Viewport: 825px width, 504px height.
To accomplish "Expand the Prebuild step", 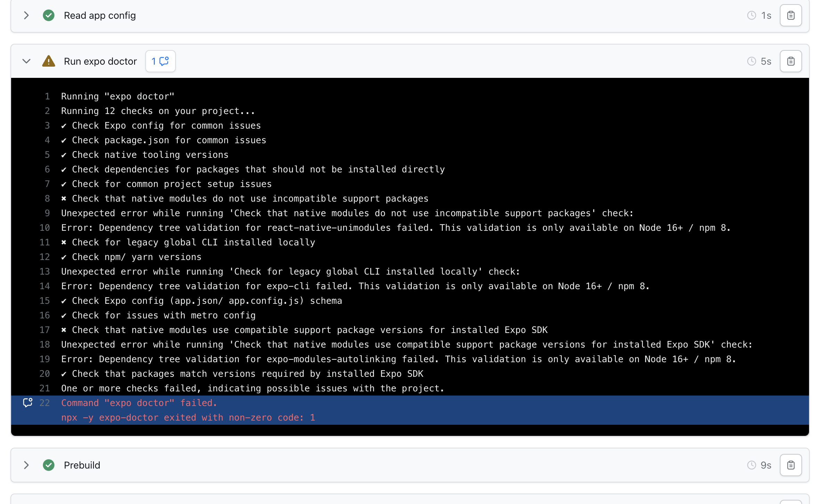I will click(26, 465).
